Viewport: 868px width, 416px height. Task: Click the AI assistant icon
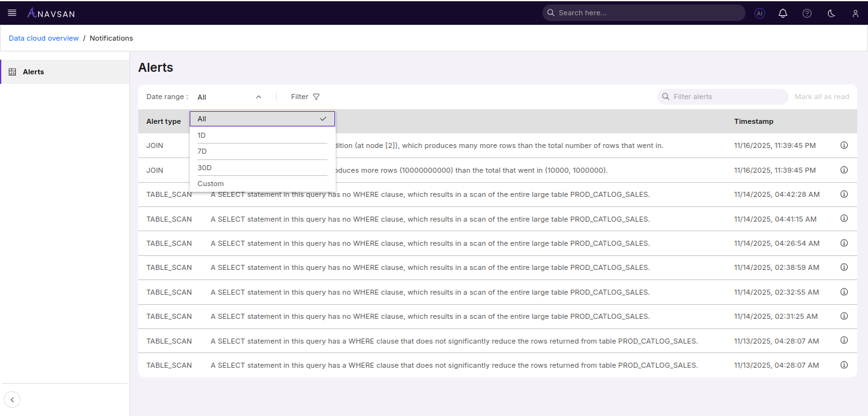click(x=760, y=13)
